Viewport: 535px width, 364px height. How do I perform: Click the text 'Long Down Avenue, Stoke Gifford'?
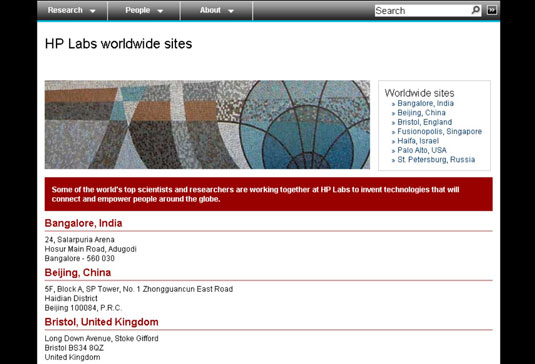point(101,339)
